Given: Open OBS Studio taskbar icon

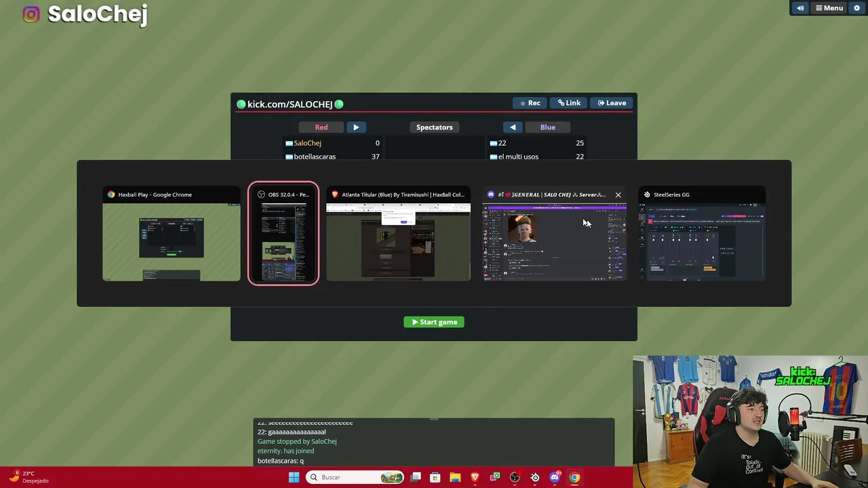Looking at the screenshot, I should point(515,477).
